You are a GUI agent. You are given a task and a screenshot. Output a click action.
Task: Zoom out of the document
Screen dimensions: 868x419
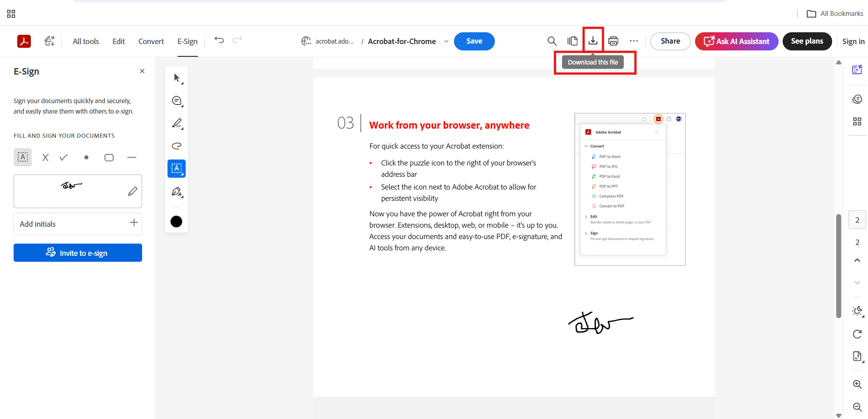tap(857, 407)
